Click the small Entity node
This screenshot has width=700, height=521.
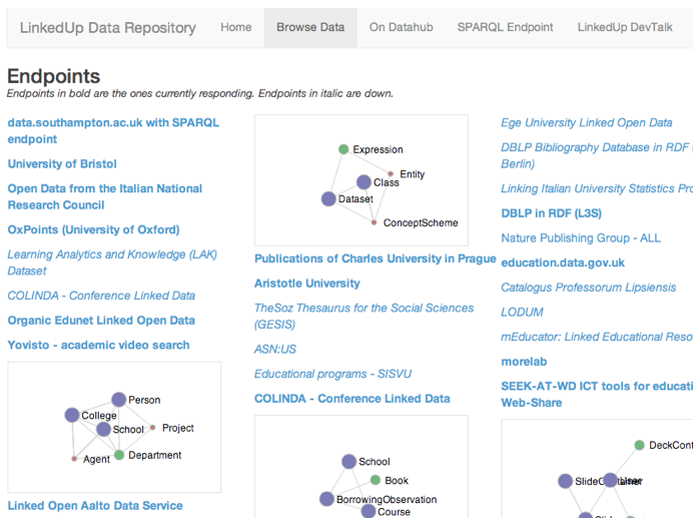coord(391,174)
